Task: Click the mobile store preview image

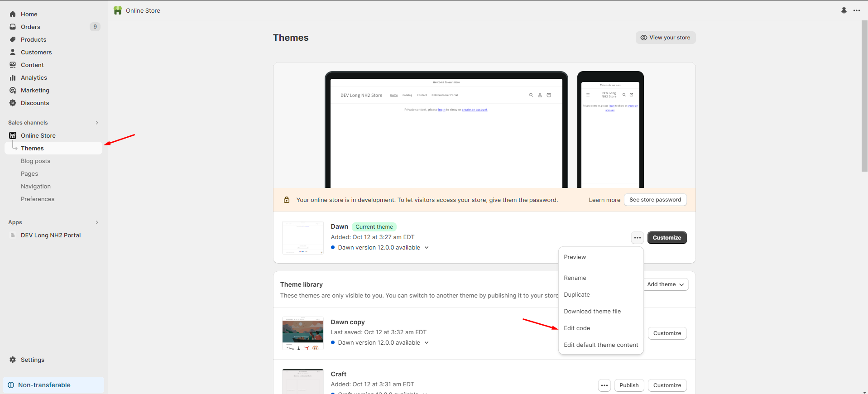Action: click(610, 130)
